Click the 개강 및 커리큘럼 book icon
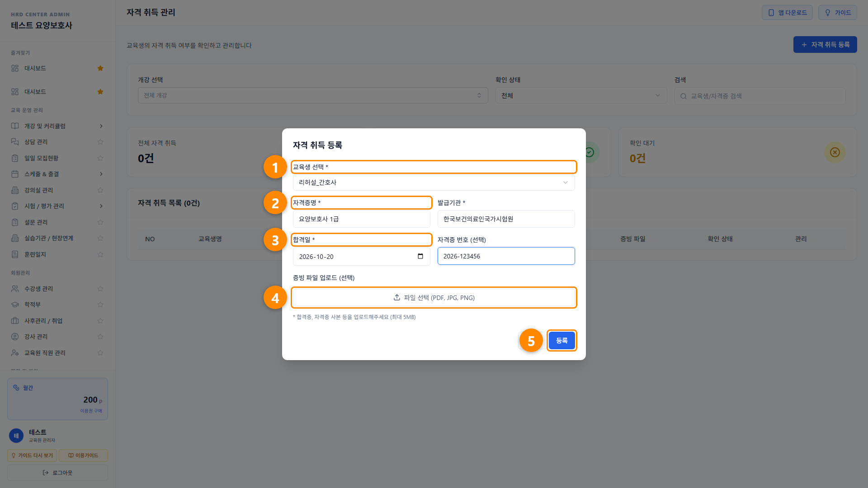868x488 pixels. coord(15,126)
